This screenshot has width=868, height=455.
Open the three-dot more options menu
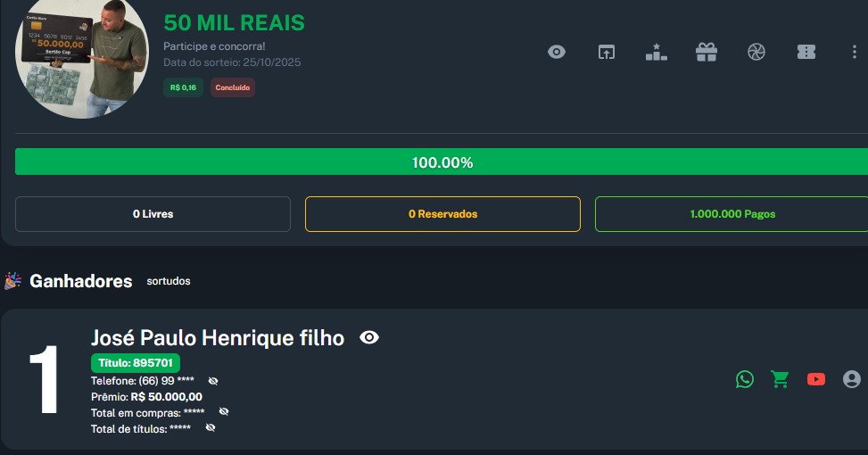pyautogui.click(x=855, y=52)
